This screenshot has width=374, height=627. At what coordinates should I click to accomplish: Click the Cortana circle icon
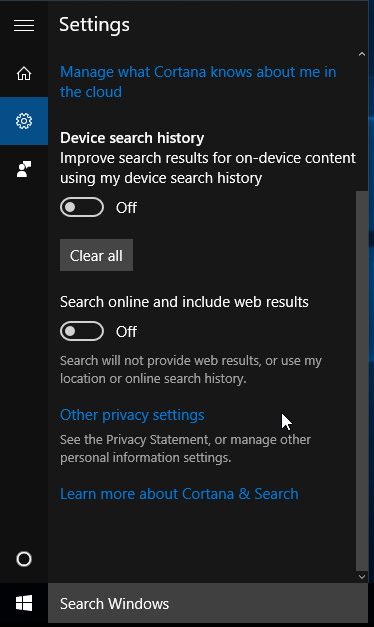point(24,559)
